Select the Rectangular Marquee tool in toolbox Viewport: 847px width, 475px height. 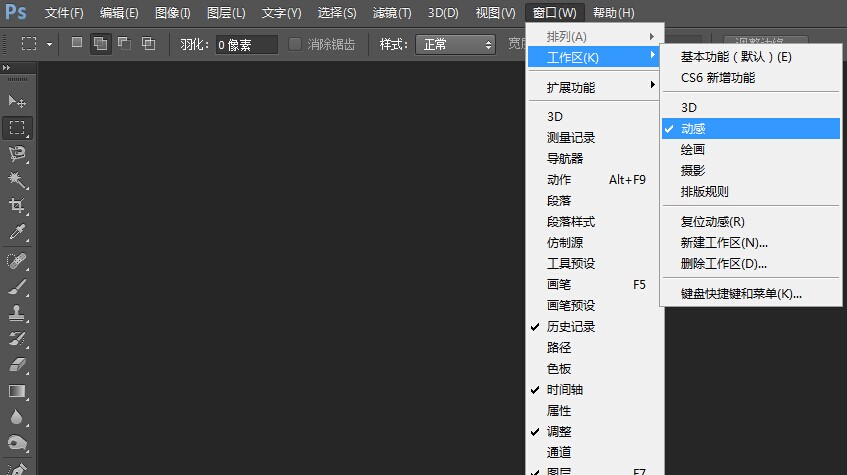tap(17, 128)
